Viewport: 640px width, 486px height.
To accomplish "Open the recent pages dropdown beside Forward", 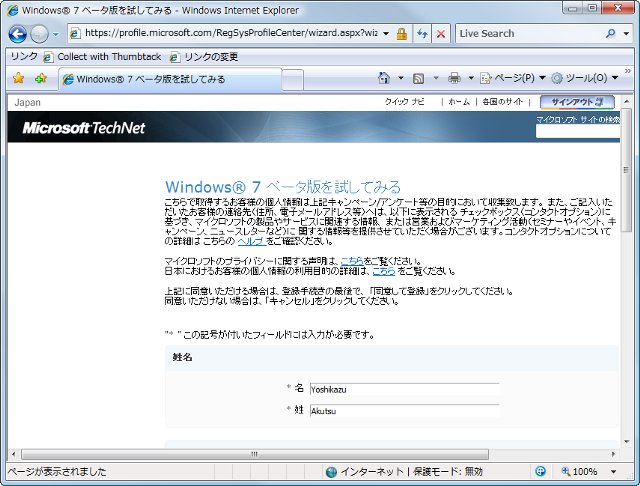I will point(56,34).
